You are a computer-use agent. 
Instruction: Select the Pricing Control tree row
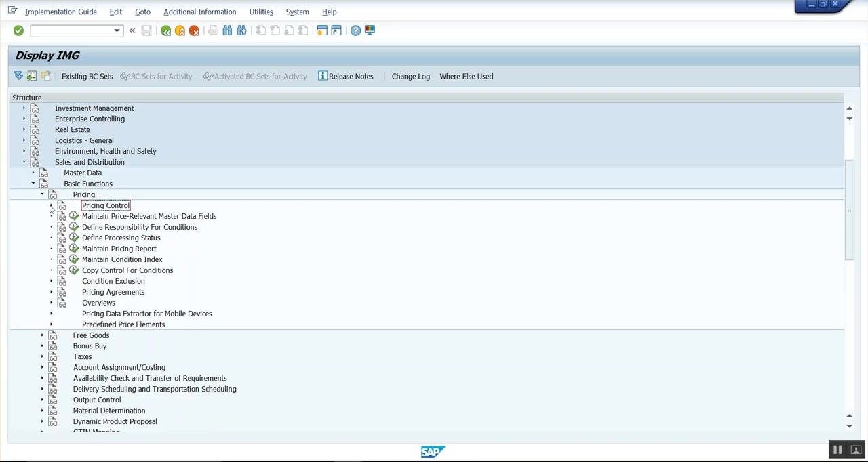point(106,205)
